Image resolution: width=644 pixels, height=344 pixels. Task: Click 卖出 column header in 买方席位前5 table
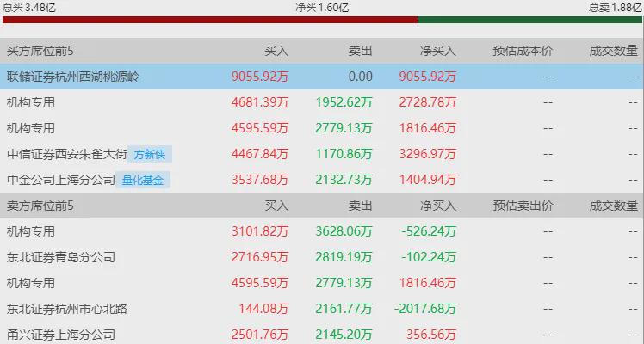tap(360, 51)
